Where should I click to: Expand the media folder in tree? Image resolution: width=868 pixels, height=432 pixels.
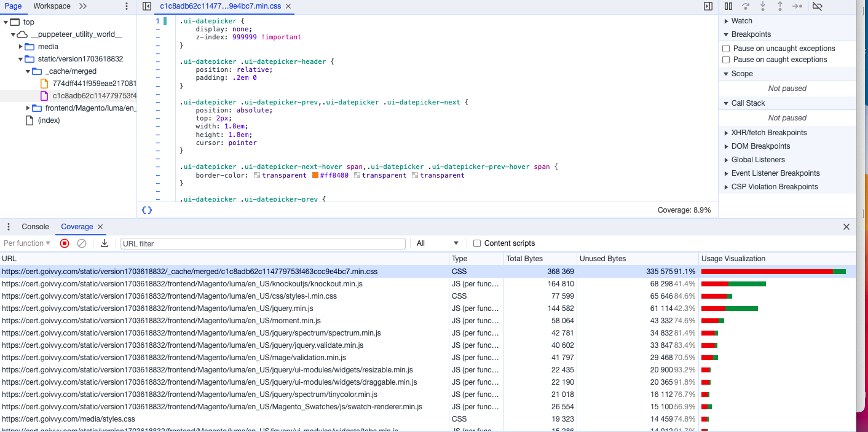(x=21, y=47)
